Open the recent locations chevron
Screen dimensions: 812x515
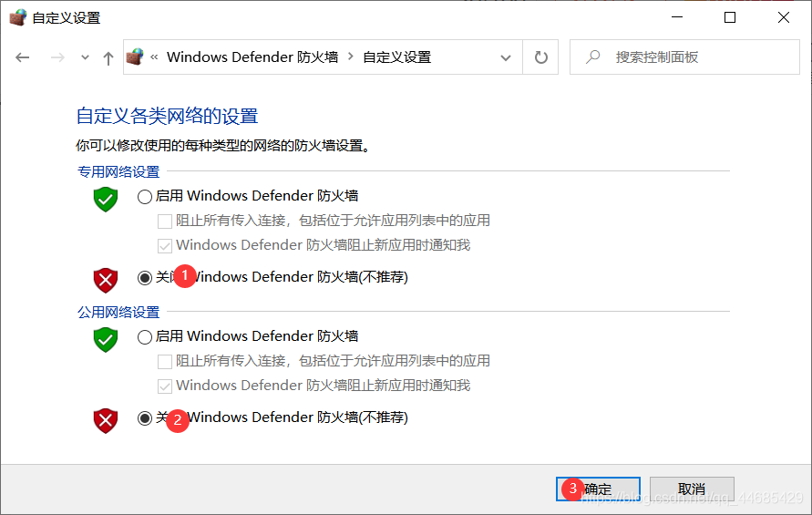[85, 57]
